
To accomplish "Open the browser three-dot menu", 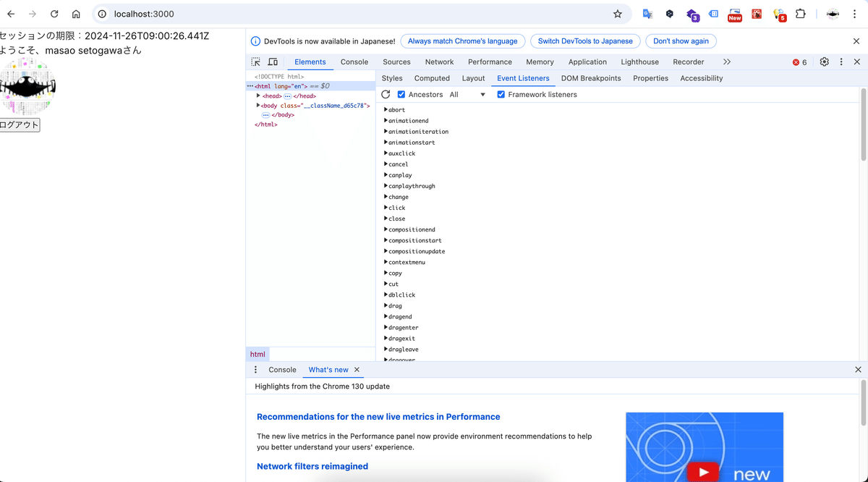I will [x=856, y=14].
